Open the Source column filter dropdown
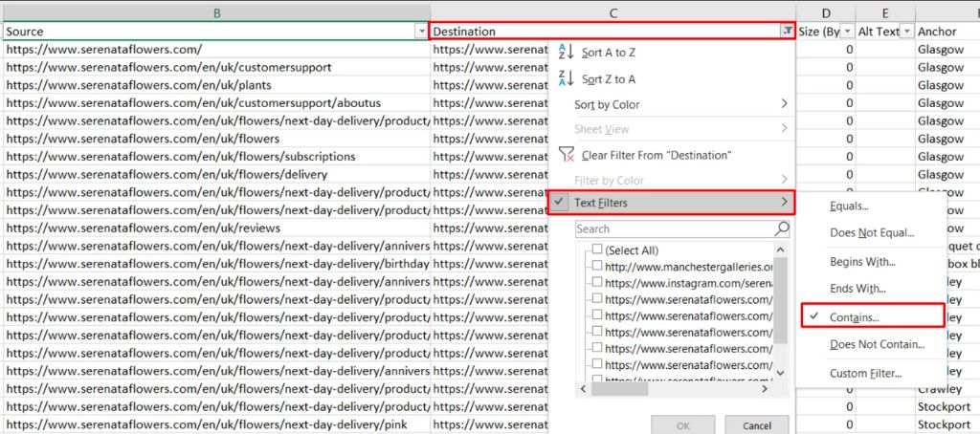 pyautogui.click(x=422, y=32)
